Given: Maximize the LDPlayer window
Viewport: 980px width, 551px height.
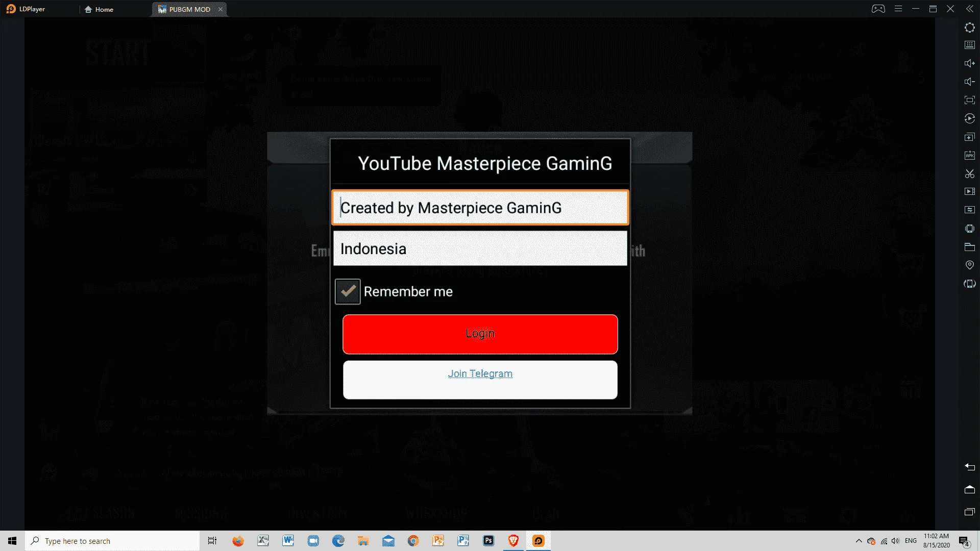Looking at the screenshot, I should 933,9.
